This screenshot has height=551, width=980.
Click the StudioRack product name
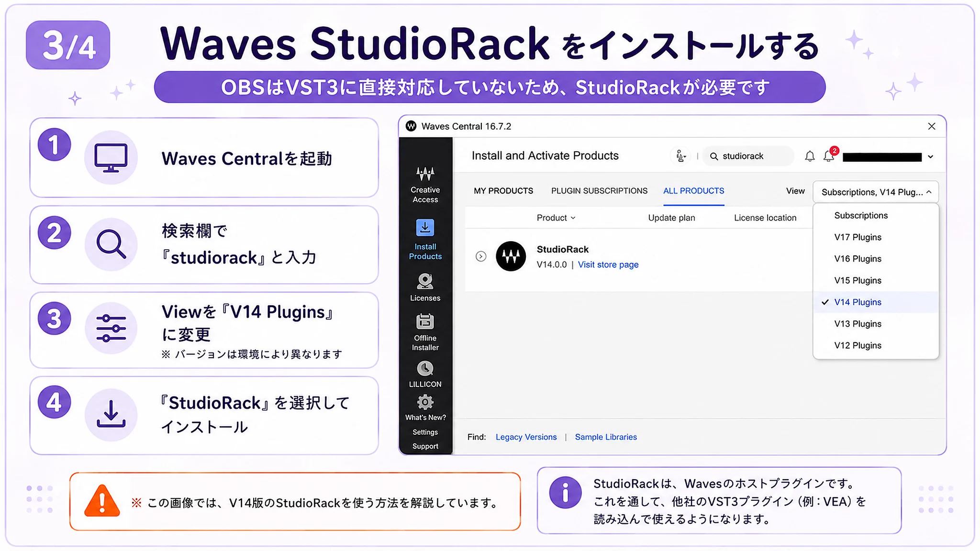[562, 249]
